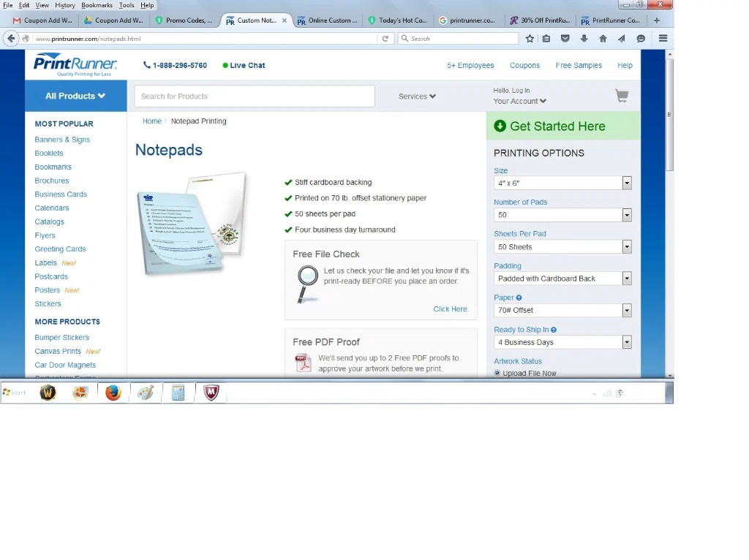
Task: Click the Paper help question icon
Action: tap(519, 298)
